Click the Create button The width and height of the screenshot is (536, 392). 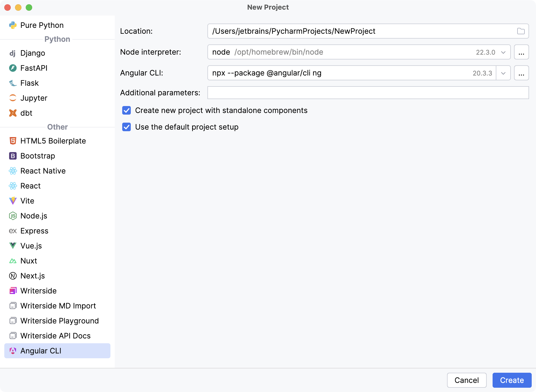click(x=512, y=380)
